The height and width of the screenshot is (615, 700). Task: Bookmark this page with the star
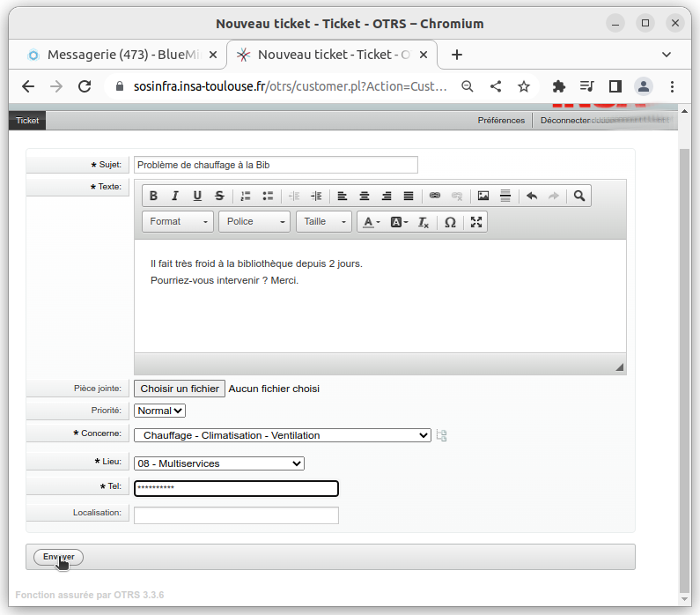pyautogui.click(x=524, y=86)
